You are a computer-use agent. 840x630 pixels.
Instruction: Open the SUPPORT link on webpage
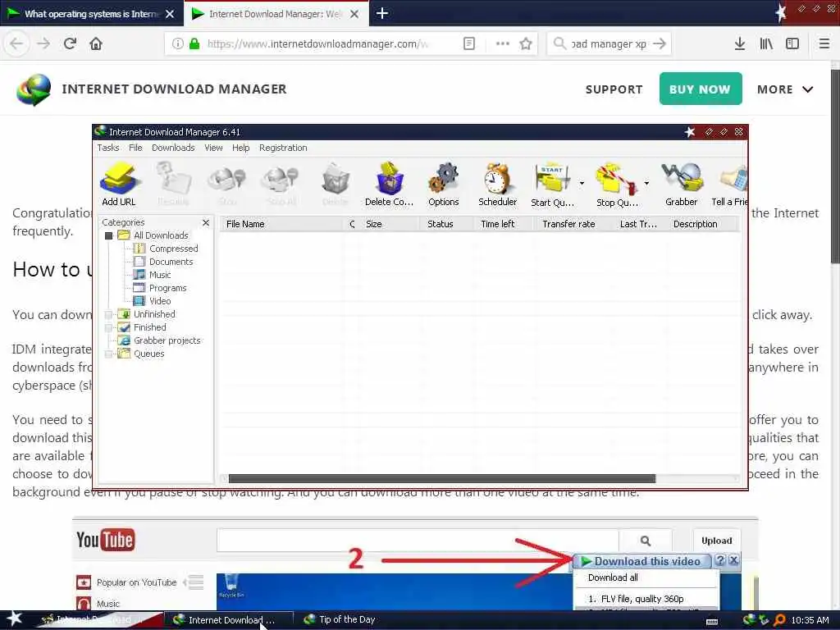(x=614, y=89)
